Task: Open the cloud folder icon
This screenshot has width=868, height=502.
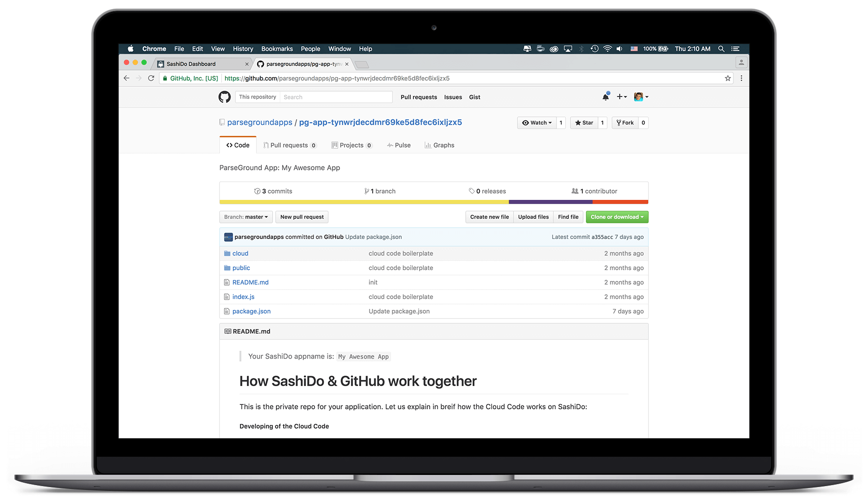Action: 227,253
